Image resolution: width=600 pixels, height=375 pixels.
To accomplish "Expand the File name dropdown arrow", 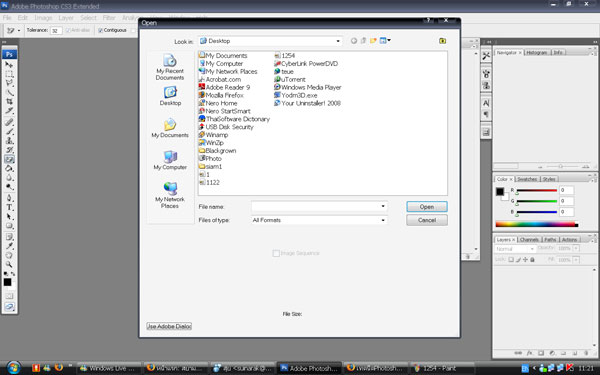I will pos(383,206).
